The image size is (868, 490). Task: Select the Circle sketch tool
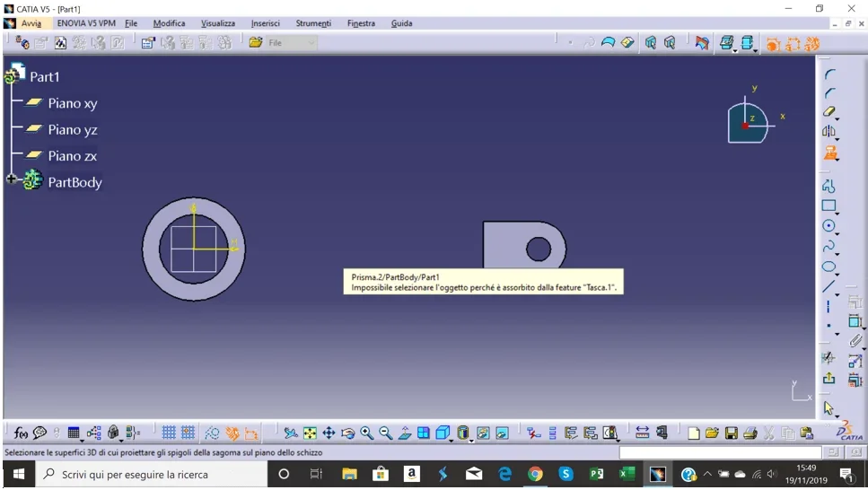(829, 225)
